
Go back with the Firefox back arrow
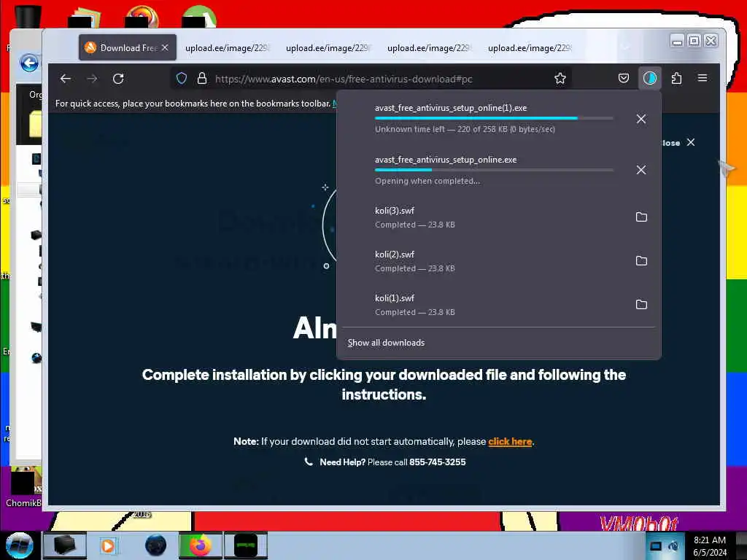point(65,79)
